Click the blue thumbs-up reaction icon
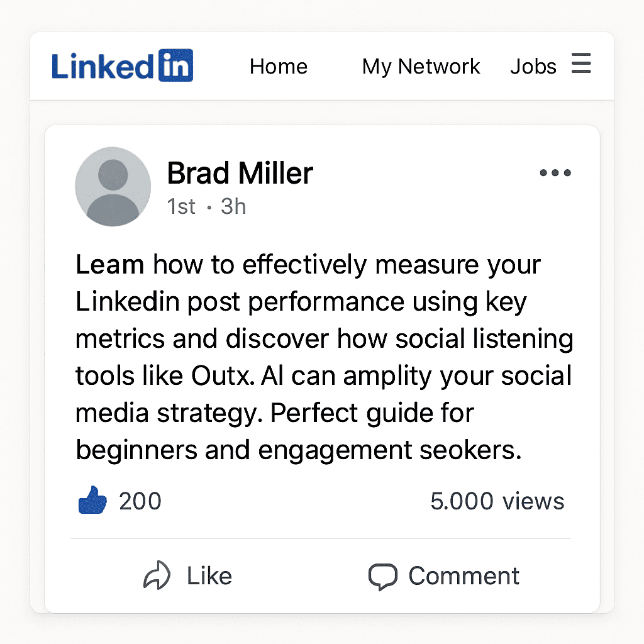Image resolution: width=644 pixels, height=644 pixels. 92,501
